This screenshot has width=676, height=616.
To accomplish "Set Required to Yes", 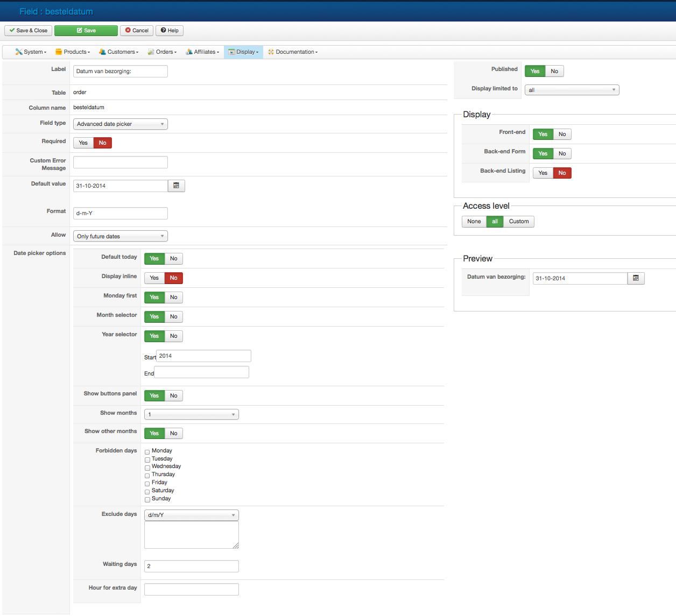I will (x=83, y=143).
